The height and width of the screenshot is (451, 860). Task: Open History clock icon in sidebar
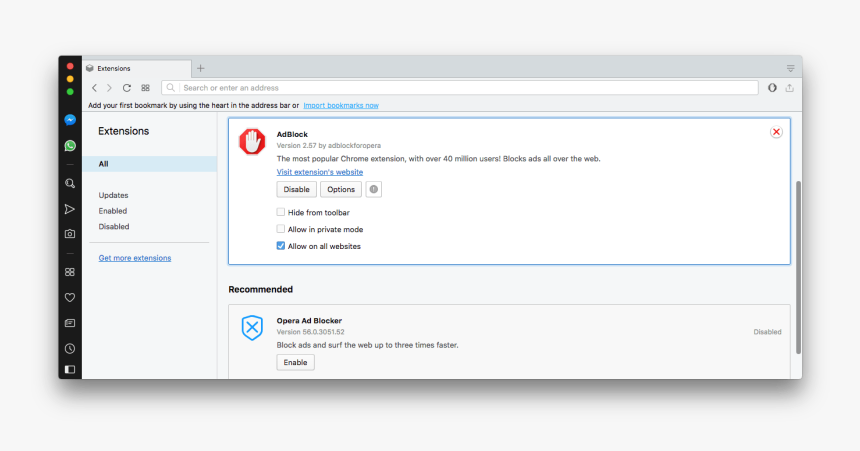[x=70, y=348]
